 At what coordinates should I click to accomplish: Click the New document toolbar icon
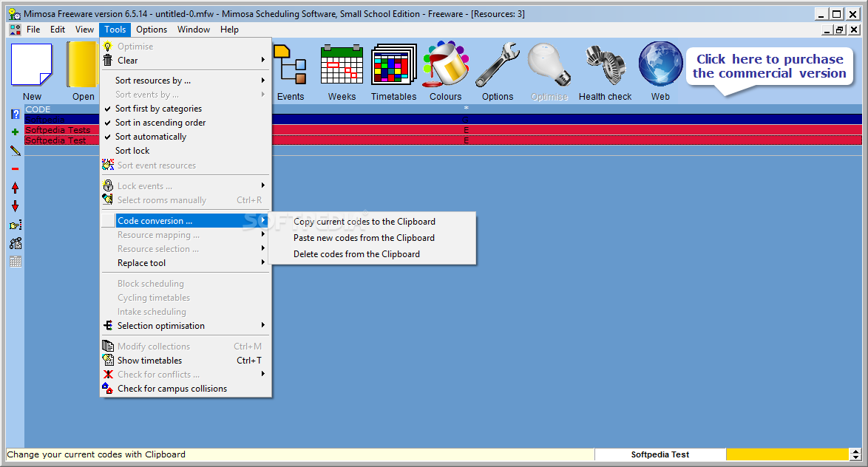32,65
